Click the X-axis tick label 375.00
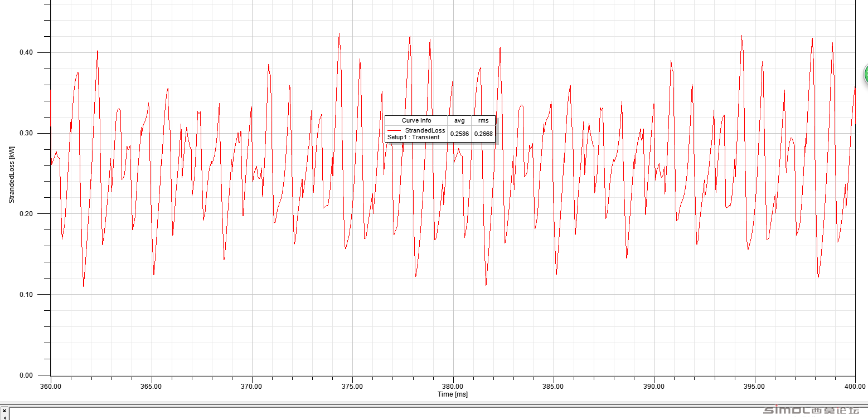The height and width of the screenshot is (420, 868). (x=352, y=386)
